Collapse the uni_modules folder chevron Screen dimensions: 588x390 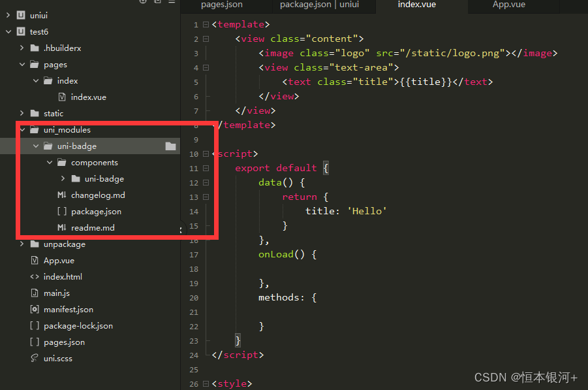point(22,130)
